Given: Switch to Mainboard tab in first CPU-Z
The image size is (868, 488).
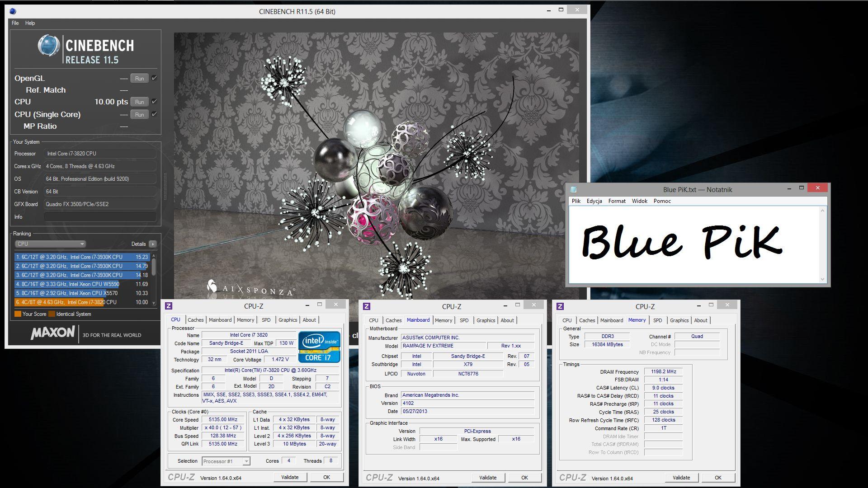Looking at the screenshot, I should 220,320.
